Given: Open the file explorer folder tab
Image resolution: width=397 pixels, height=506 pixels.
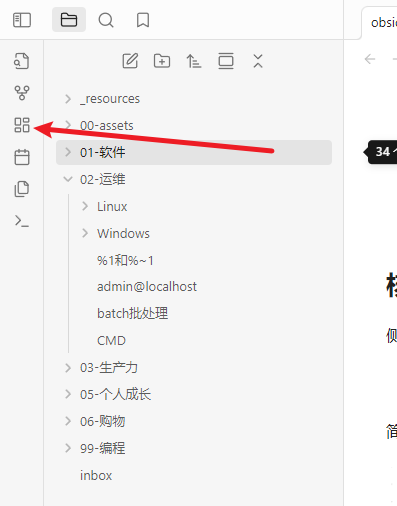Looking at the screenshot, I should [69, 20].
